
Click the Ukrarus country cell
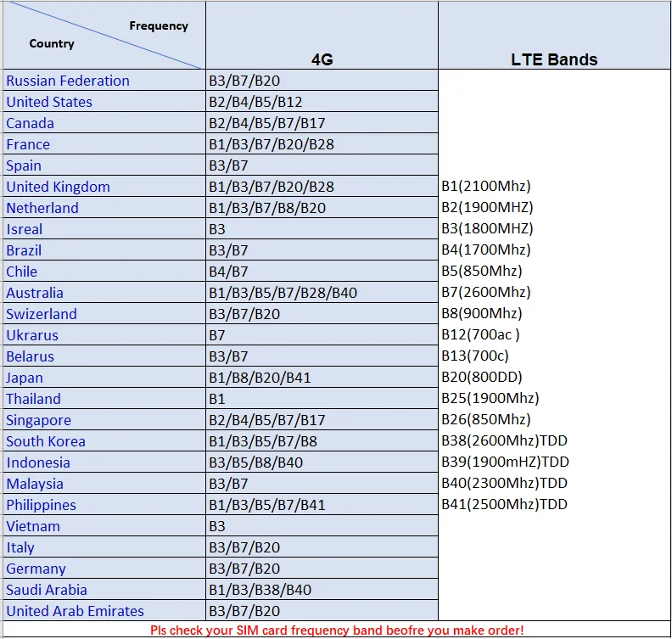coord(104,334)
